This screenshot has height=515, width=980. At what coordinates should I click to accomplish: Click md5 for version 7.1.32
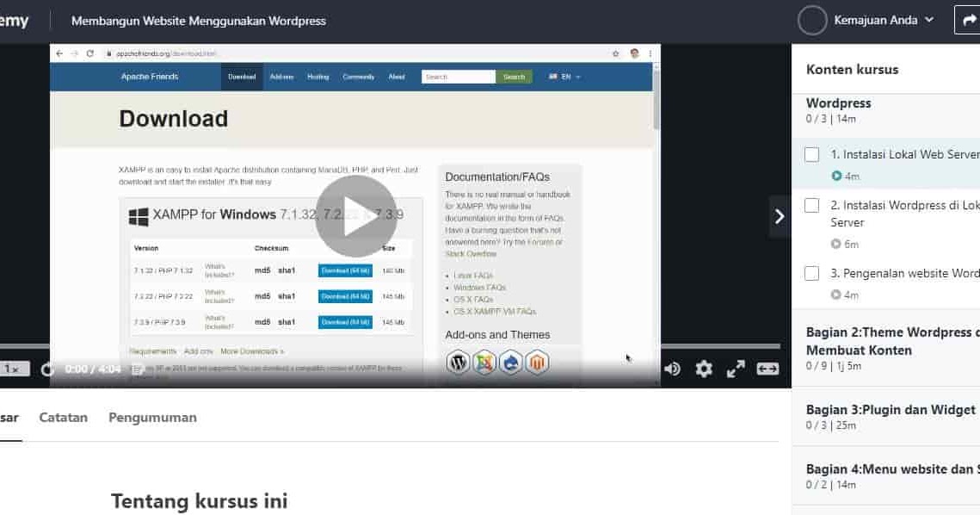click(x=262, y=271)
